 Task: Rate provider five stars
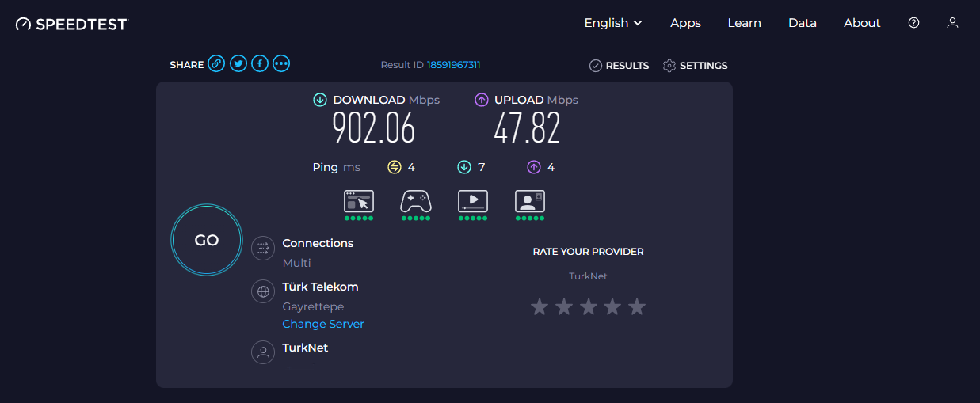click(x=637, y=306)
